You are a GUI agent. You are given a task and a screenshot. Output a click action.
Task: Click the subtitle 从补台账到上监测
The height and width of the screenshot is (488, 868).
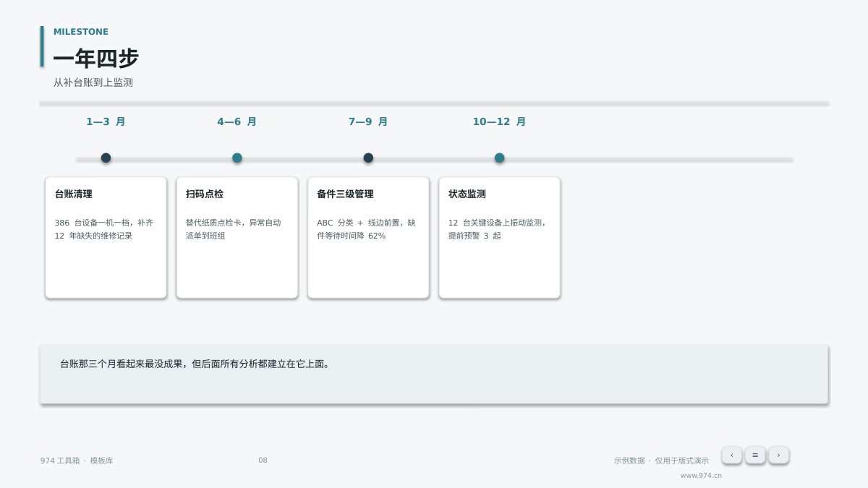[93, 82]
